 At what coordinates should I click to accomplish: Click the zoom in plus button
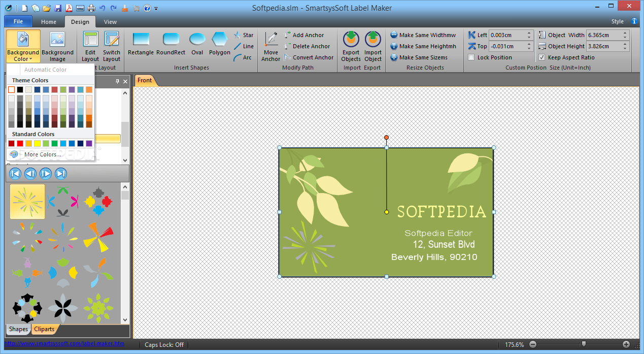pyautogui.click(x=626, y=344)
